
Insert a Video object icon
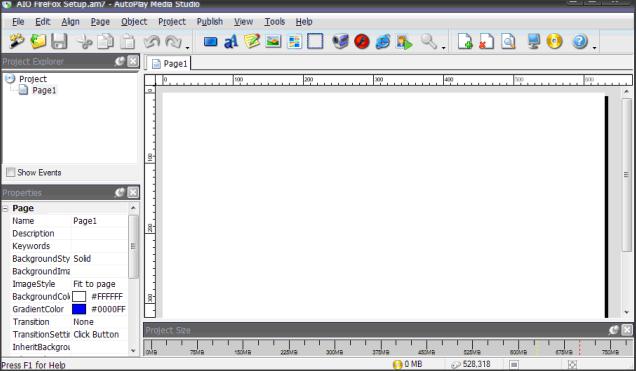point(341,41)
